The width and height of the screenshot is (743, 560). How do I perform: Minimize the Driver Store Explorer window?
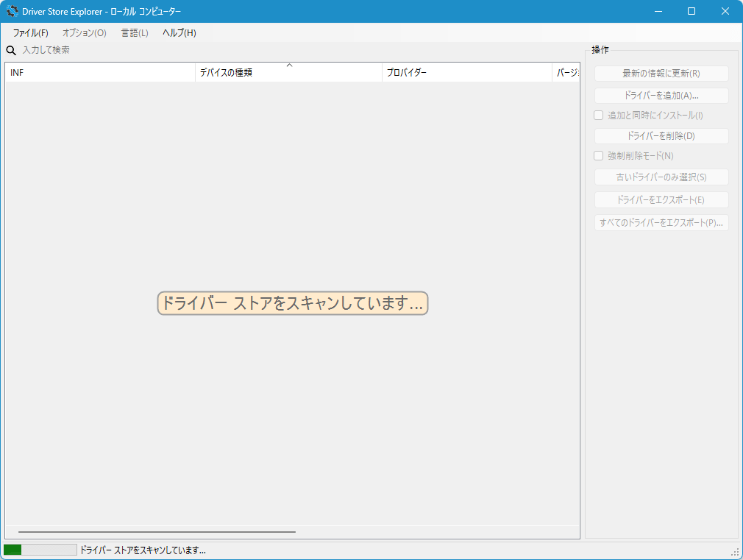point(658,11)
